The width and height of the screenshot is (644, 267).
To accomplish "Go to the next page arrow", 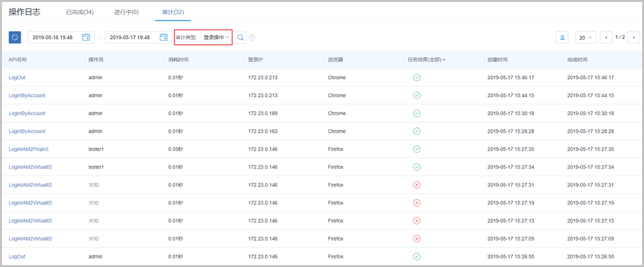I will click(632, 37).
